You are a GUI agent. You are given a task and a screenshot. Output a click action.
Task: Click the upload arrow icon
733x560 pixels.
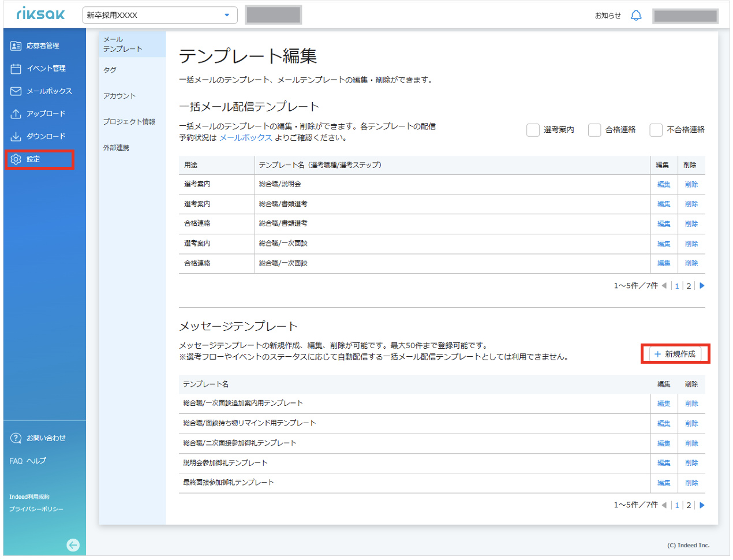pos(16,114)
